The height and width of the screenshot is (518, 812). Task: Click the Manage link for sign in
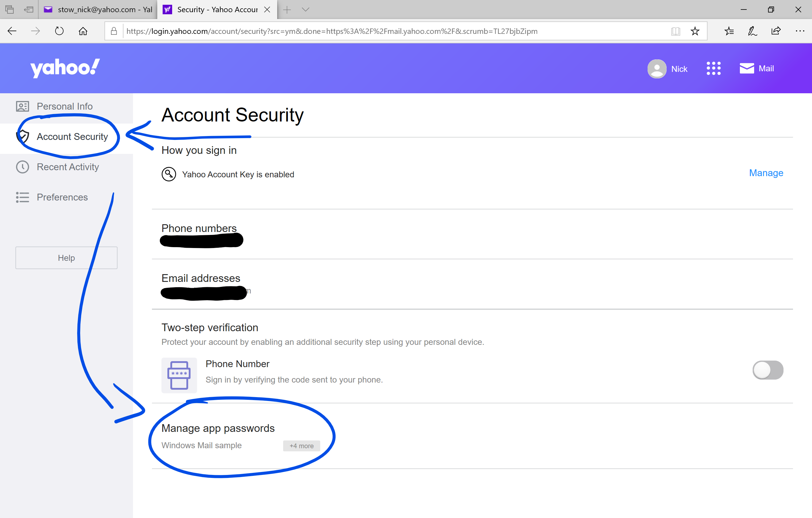click(766, 173)
